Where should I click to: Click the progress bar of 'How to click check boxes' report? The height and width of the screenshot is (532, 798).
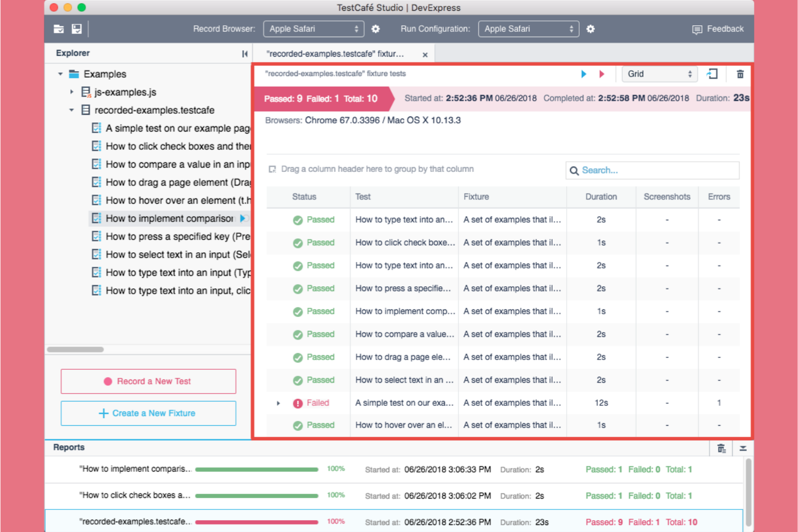(257, 496)
